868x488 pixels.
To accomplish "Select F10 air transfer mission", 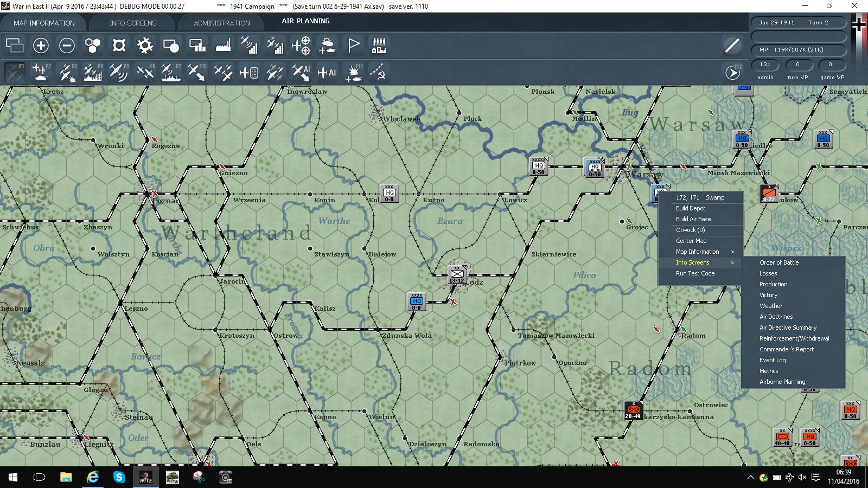I will (x=197, y=72).
